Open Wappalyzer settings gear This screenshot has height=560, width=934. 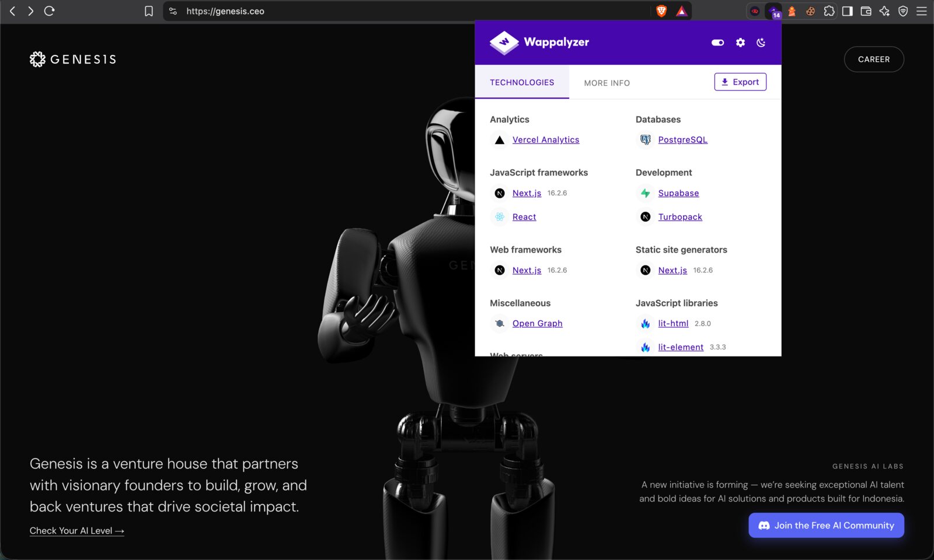(x=740, y=43)
